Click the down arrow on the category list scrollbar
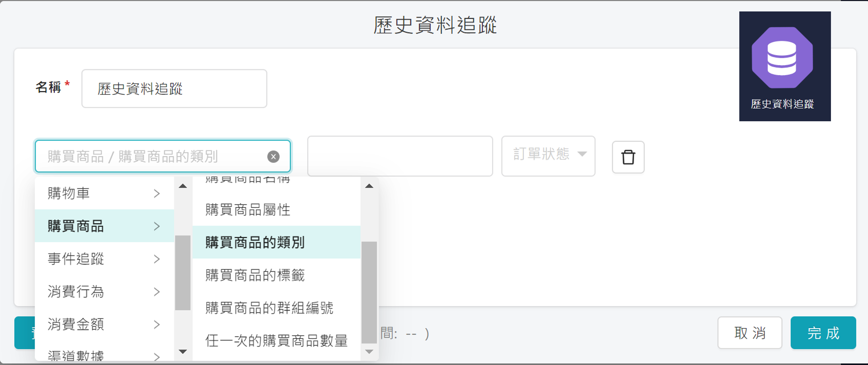Screen dimensions: 868x365 (x=183, y=352)
